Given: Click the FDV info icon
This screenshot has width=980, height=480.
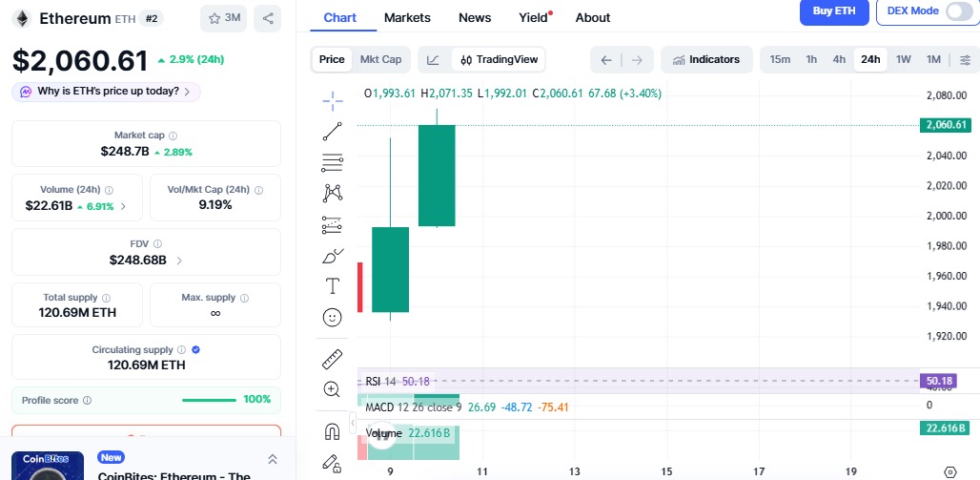Looking at the screenshot, I should tap(157, 244).
